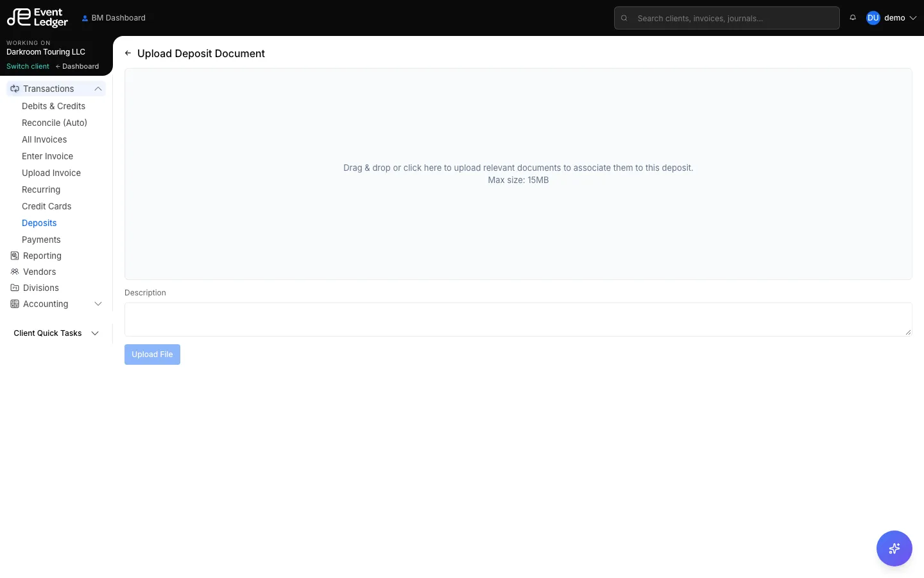
Task: Expand Client Quick Tasks
Action: click(x=56, y=333)
